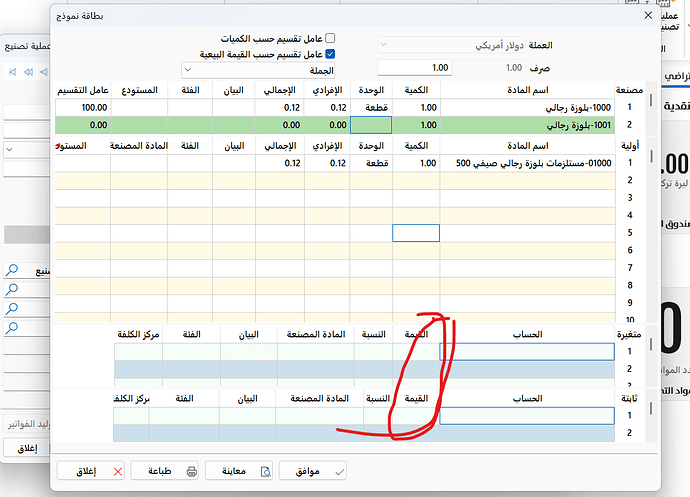Click the printer icon on طباعة
This screenshot has height=497, width=690.
pyautogui.click(x=192, y=471)
